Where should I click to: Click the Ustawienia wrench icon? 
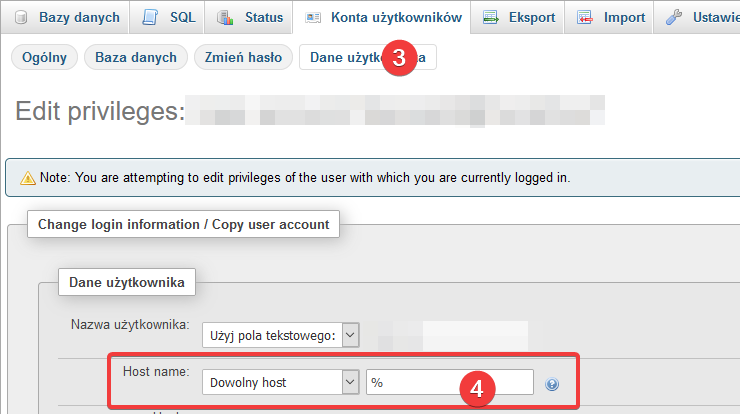coord(673,17)
